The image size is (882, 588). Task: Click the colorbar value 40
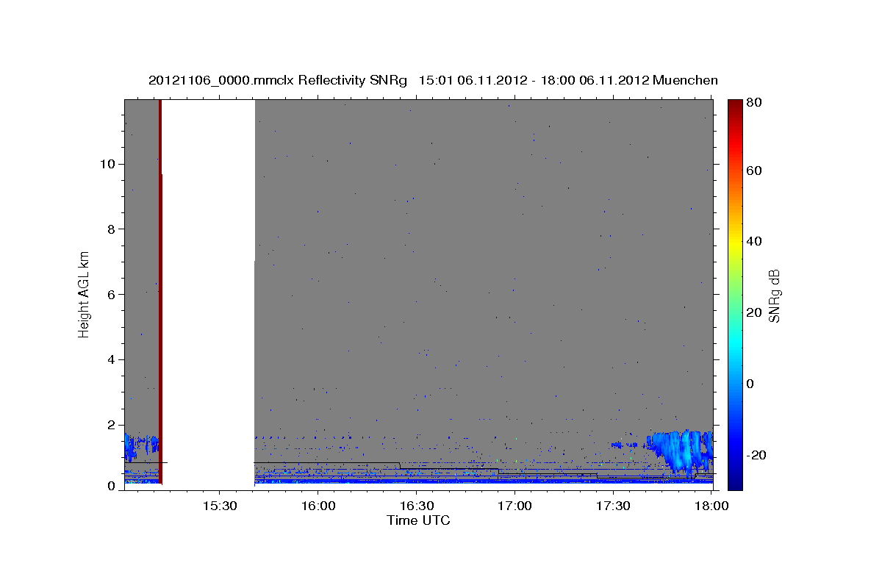click(753, 241)
